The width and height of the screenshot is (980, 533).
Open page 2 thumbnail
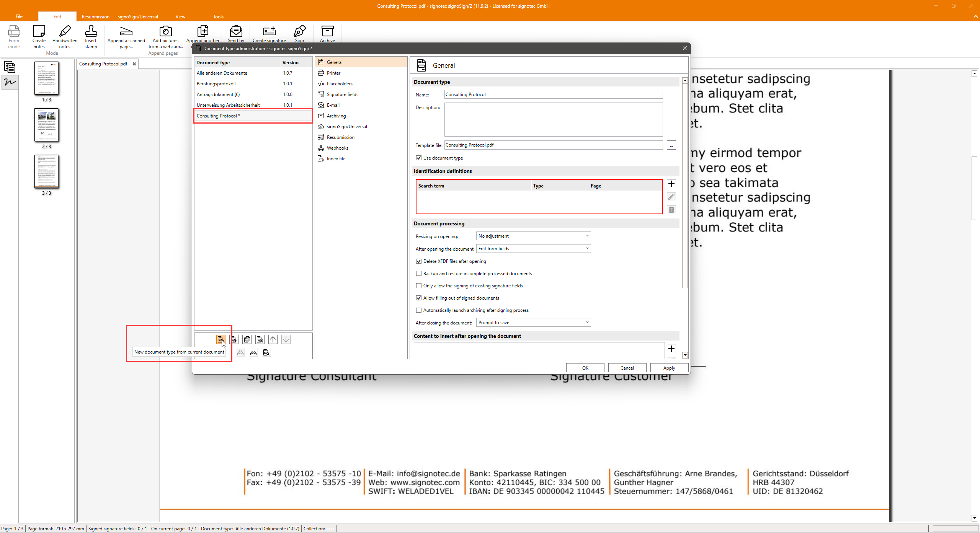(46, 125)
